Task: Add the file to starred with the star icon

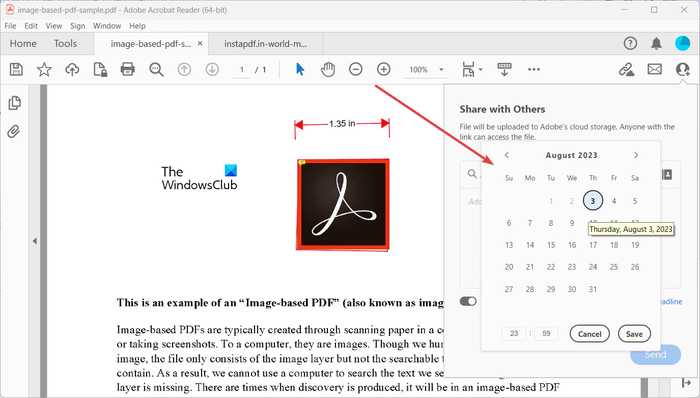Action: coord(44,69)
